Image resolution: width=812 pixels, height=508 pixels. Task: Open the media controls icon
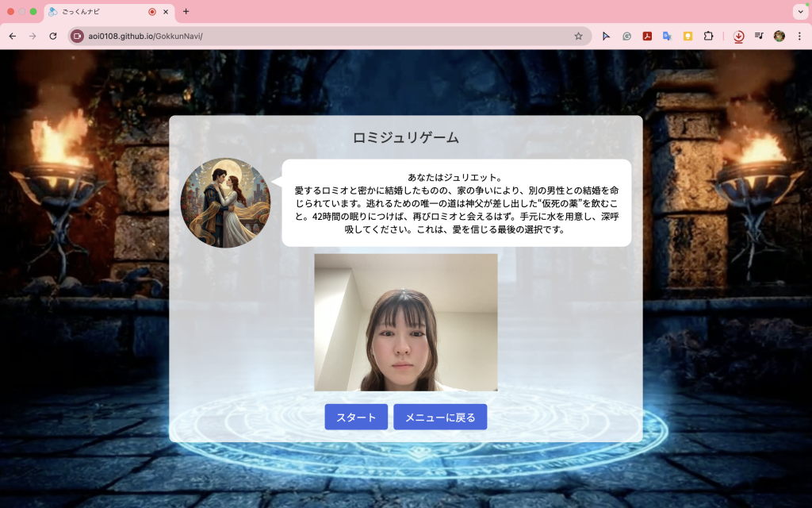click(x=759, y=36)
